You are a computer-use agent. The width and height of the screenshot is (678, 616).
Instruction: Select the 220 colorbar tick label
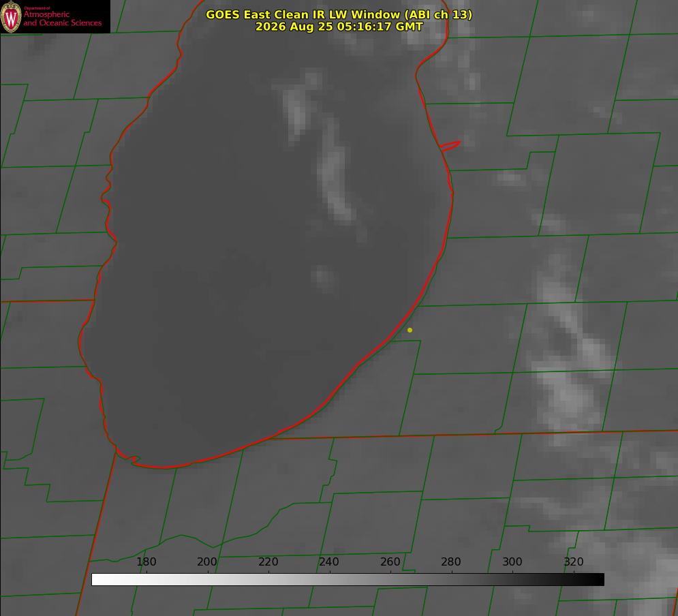pyautogui.click(x=268, y=561)
